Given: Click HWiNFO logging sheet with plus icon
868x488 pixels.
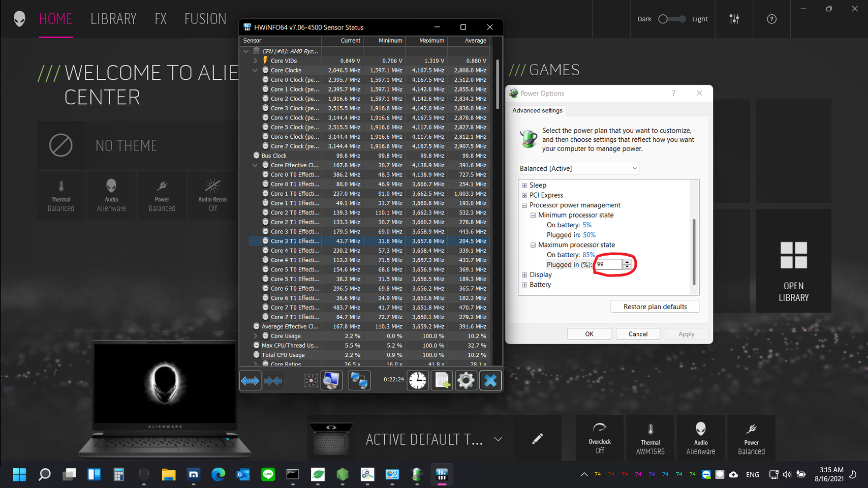Looking at the screenshot, I should [x=442, y=381].
